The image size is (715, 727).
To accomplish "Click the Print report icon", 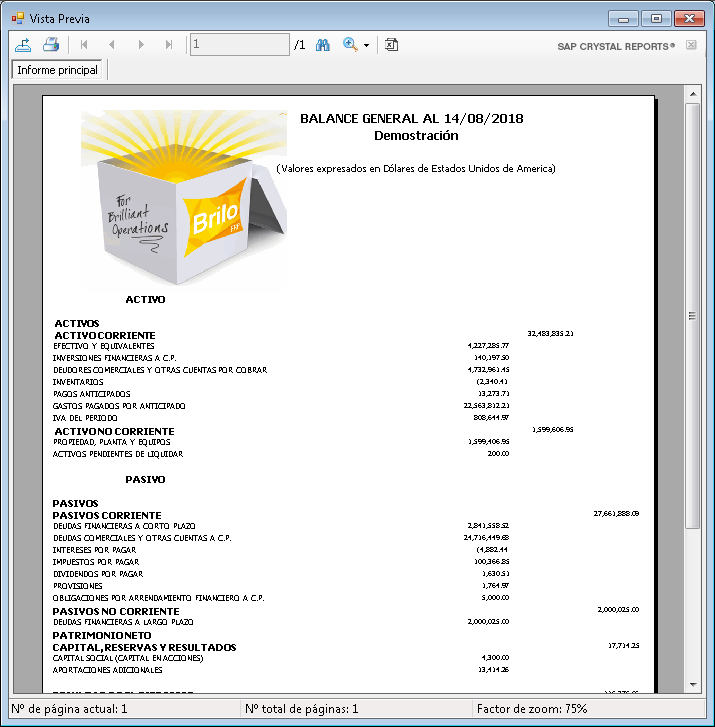I will [x=51, y=45].
